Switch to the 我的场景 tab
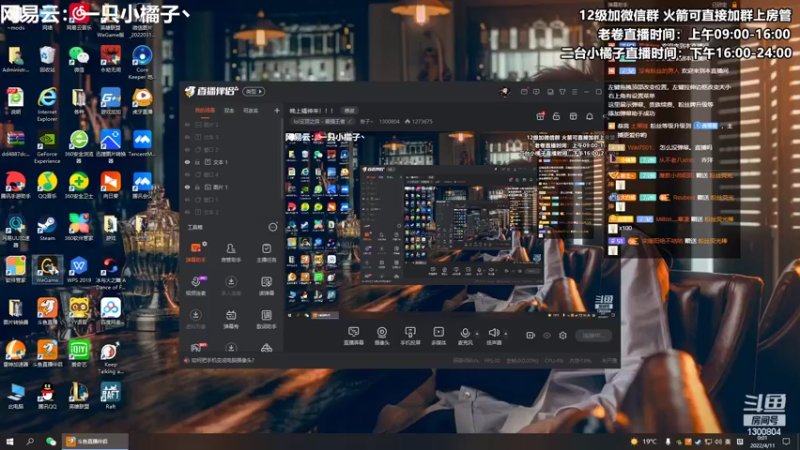The image size is (800, 450). [x=205, y=110]
